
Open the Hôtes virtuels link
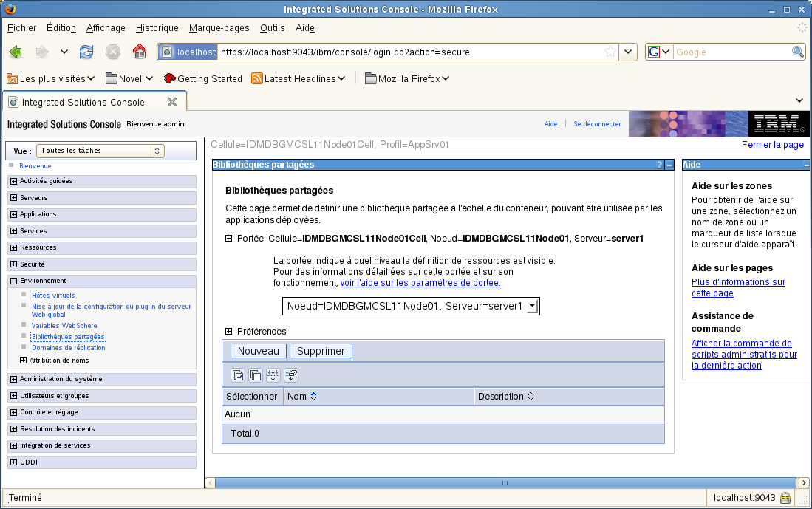pyautogui.click(x=53, y=296)
